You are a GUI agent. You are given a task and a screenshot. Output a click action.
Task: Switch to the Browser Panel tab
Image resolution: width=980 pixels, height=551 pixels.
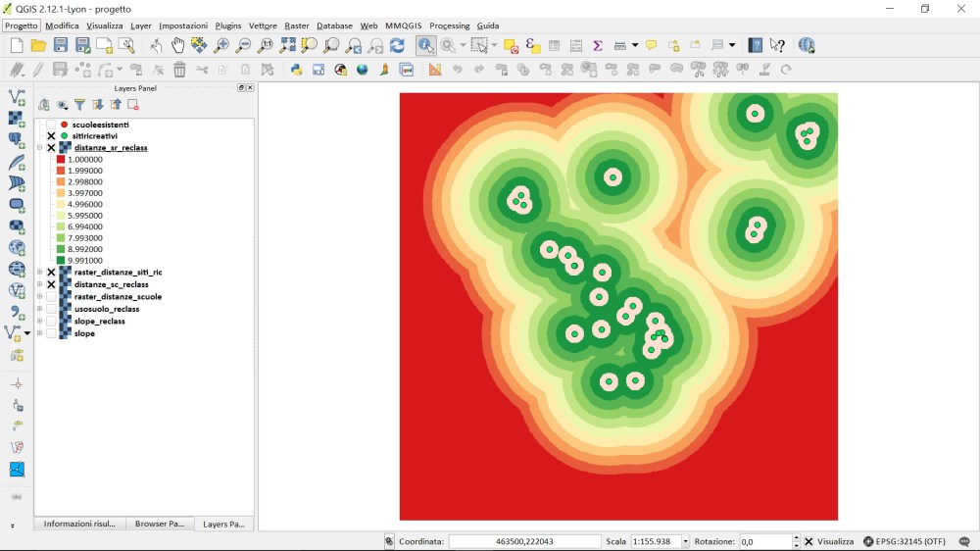click(x=159, y=524)
